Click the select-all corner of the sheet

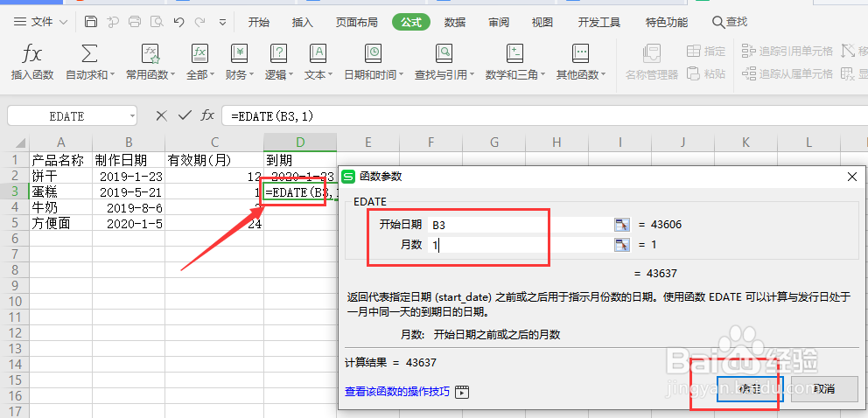point(15,143)
